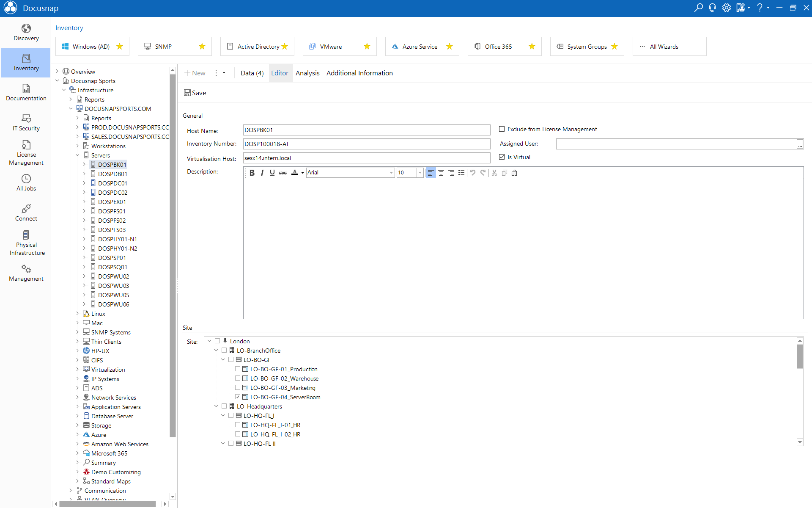Open License Management section
Image resolution: width=812 pixels, height=508 pixels.
coord(26,153)
